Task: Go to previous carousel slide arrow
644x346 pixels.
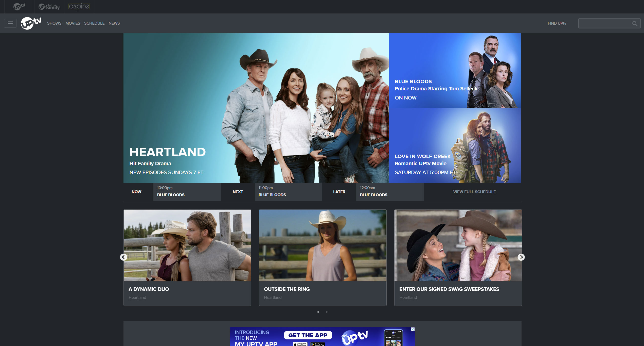Action: pyautogui.click(x=123, y=257)
